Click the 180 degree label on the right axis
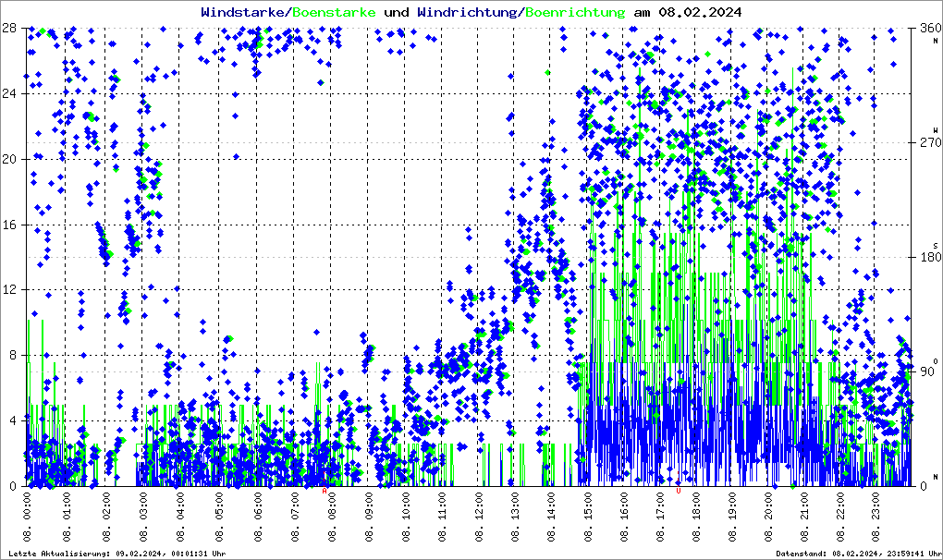This screenshot has width=943, height=560. pos(925,257)
